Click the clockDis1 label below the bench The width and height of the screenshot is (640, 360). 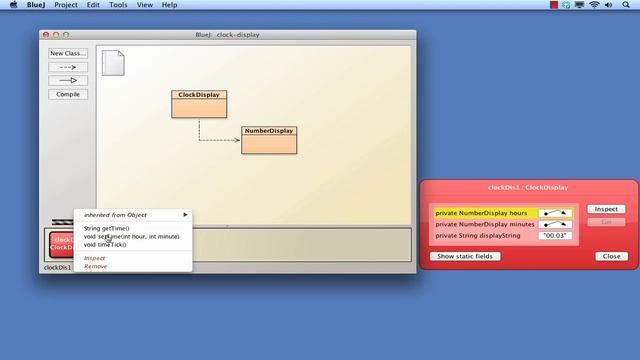coord(57,268)
